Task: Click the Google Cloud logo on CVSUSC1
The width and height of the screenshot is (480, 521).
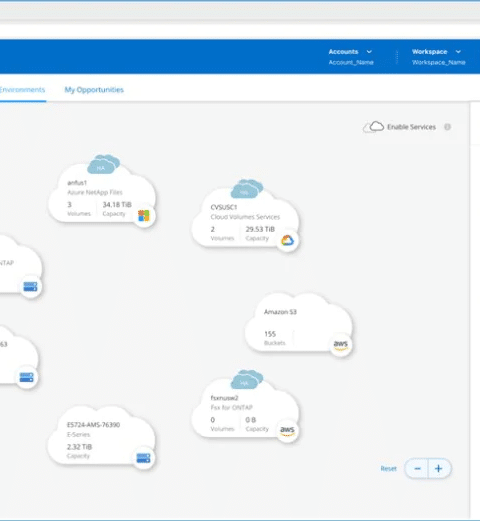Action: (x=287, y=240)
